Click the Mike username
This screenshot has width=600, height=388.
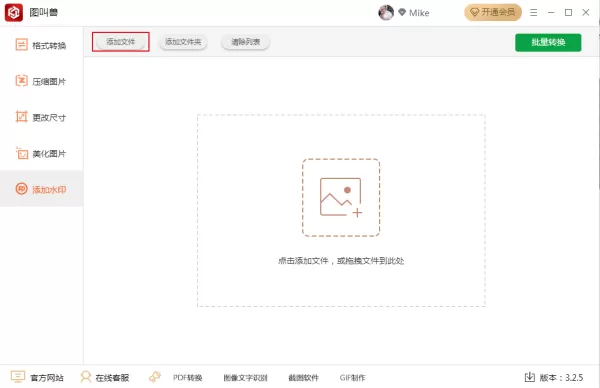(419, 13)
